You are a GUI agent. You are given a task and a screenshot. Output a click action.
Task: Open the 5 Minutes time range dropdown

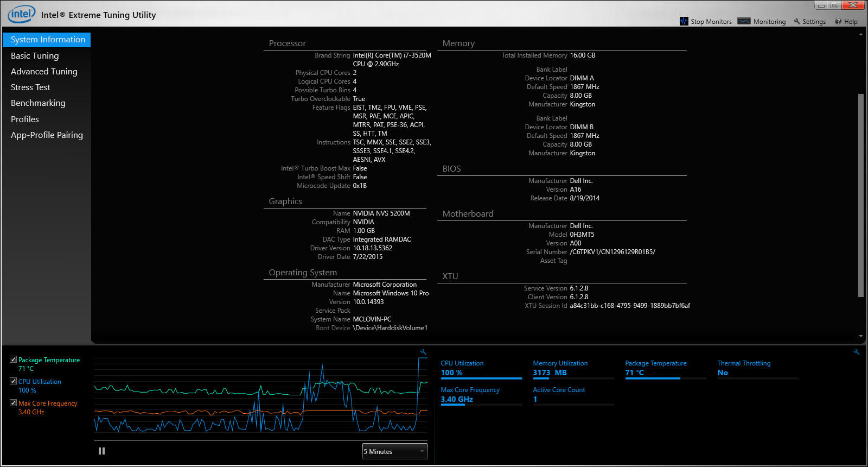tap(394, 451)
